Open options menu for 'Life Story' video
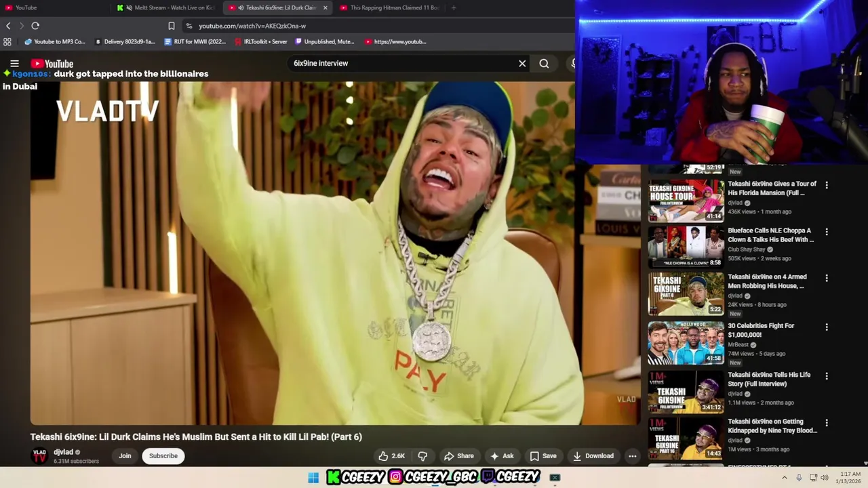The width and height of the screenshot is (868, 488). pyautogui.click(x=826, y=375)
